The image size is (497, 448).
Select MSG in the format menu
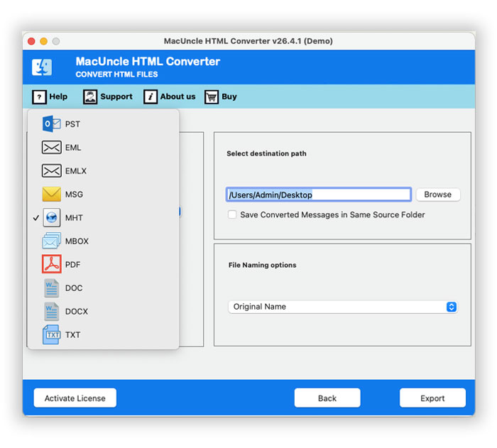tap(103, 195)
